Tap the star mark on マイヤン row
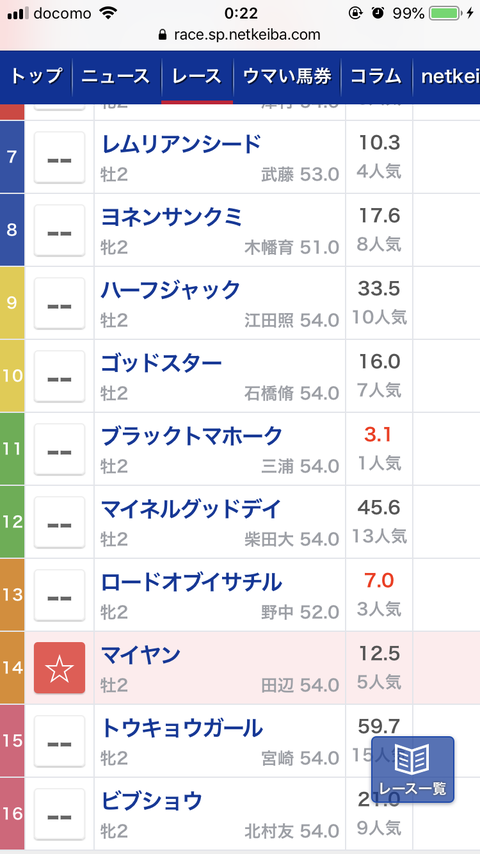This screenshot has width=480, height=854. pos(59,668)
